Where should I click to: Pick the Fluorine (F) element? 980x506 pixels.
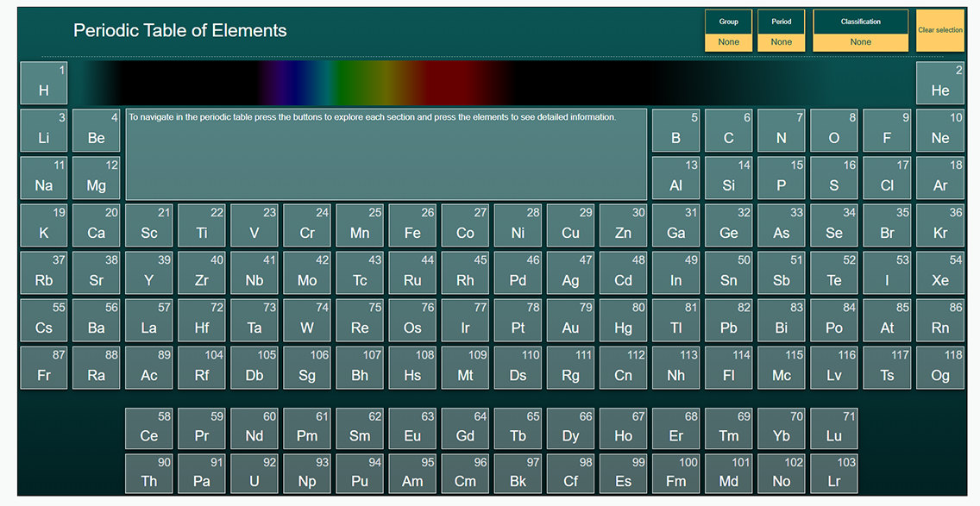[887, 130]
